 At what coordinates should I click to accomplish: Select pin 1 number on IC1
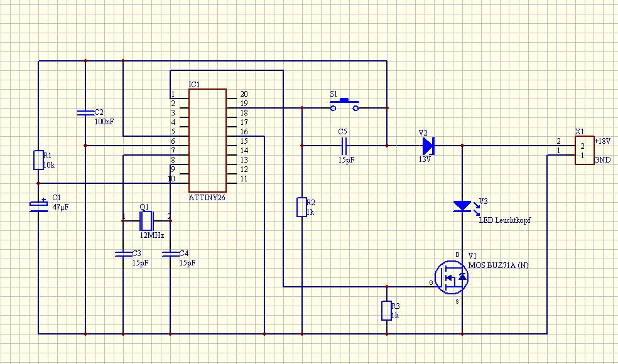(x=173, y=94)
